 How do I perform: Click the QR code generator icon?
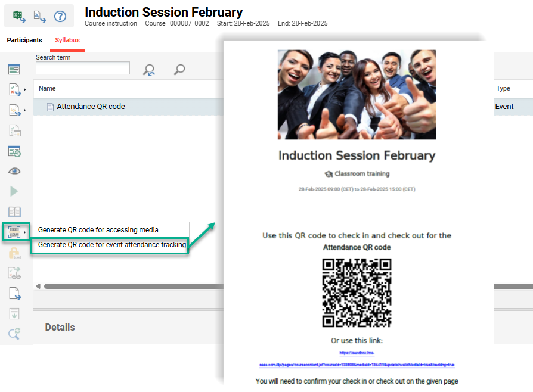(14, 232)
